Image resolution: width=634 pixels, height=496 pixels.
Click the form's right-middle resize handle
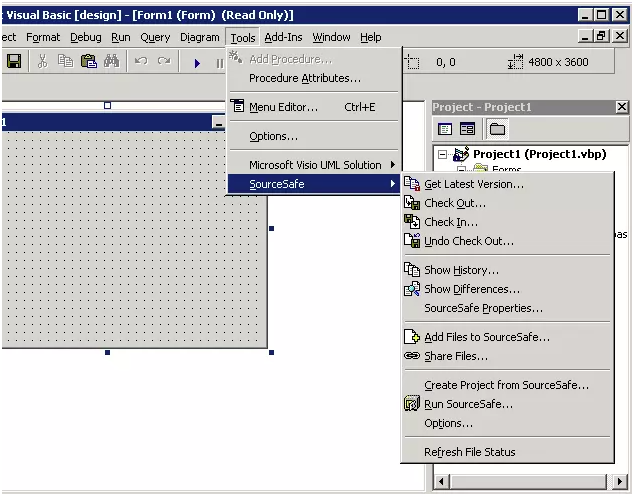tap(271, 228)
